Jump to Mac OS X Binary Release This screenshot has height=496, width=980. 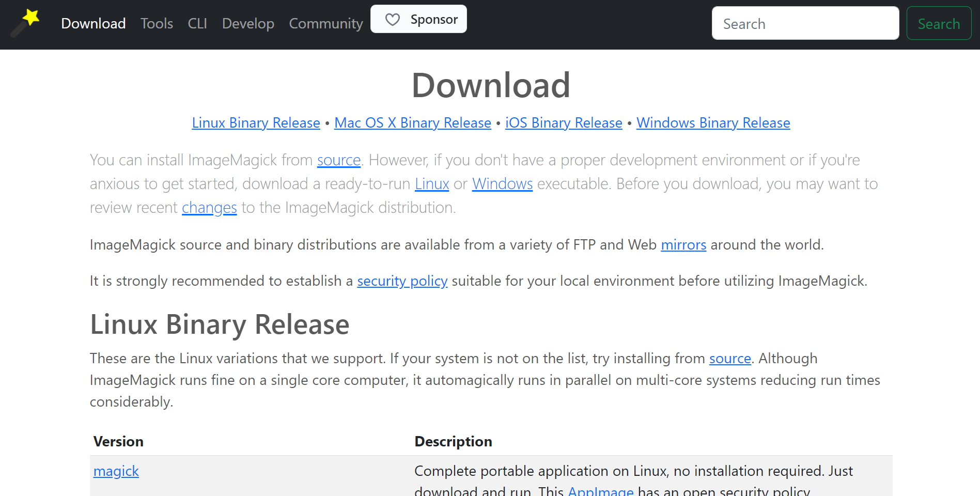click(x=412, y=123)
